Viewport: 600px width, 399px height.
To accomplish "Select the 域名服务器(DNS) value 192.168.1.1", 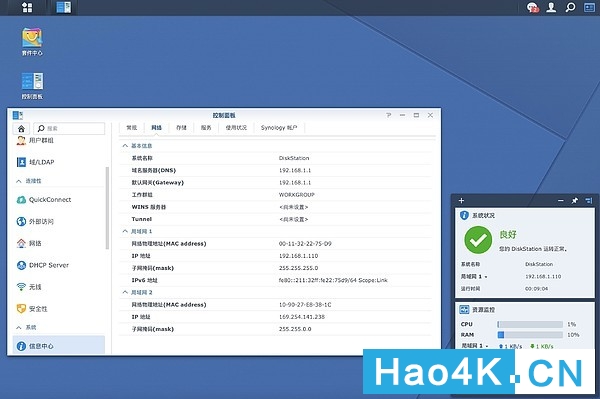I will pyautogui.click(x=295, y=170).
